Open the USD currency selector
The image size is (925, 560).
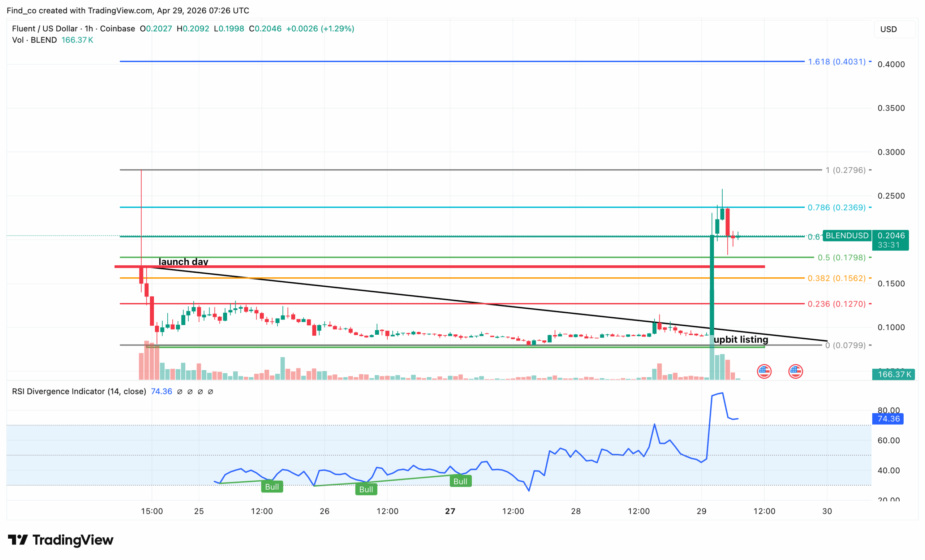click(x=895, y=29)
